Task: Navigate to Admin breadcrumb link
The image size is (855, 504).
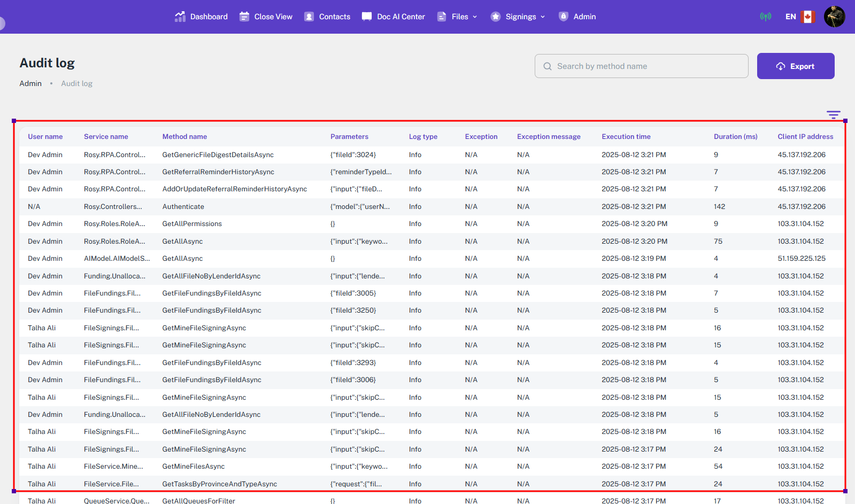Action: 30,83
